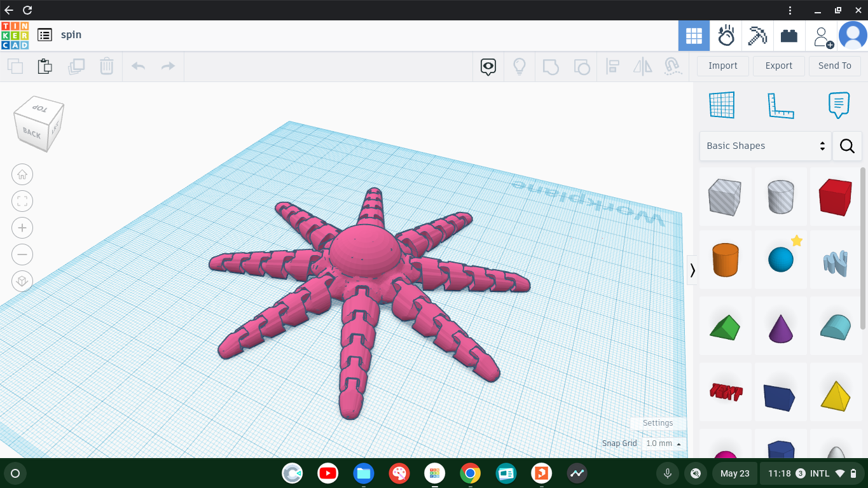Image resolution: width=868 pixels, height=488 pixels.
Task: Select the Notes tool icon
Action: coord(839,105)
